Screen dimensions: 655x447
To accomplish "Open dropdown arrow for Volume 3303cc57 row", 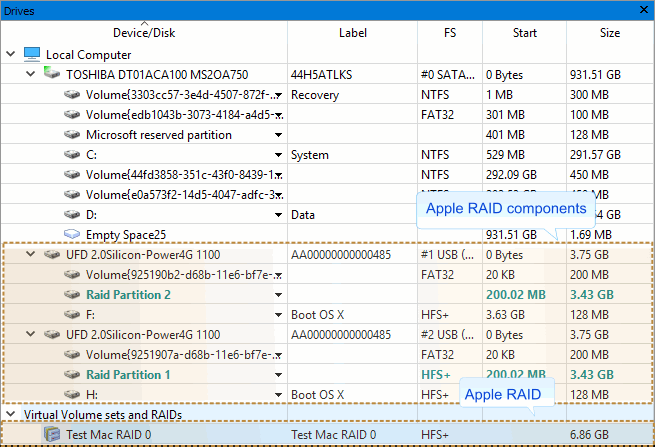I will point(278,95).
